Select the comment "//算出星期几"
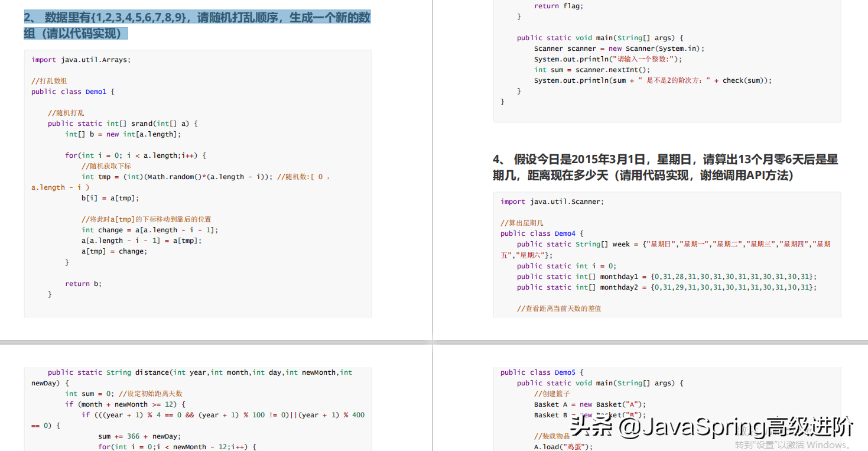868x451 pixels. 522,223
